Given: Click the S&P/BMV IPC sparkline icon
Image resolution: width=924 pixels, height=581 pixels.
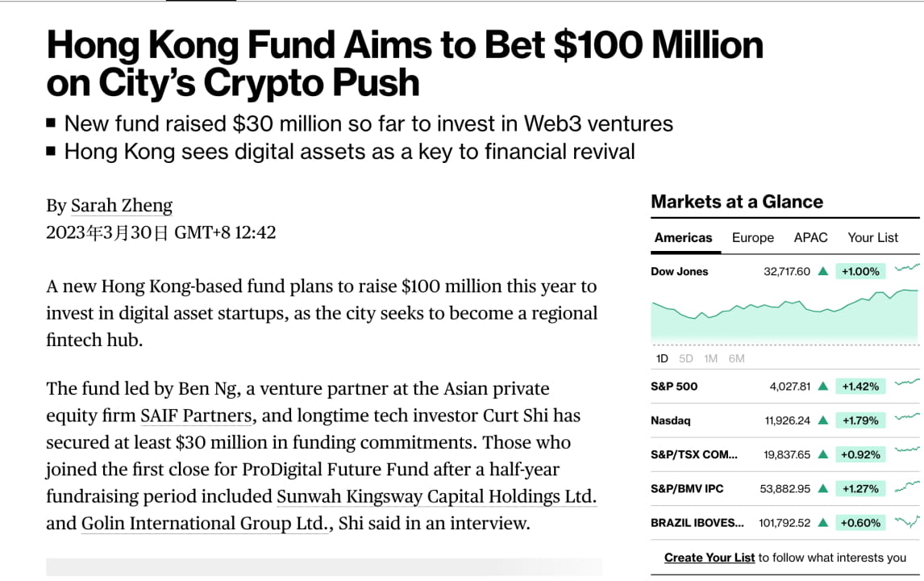Looking at the screenshot, I should point(907,488).
